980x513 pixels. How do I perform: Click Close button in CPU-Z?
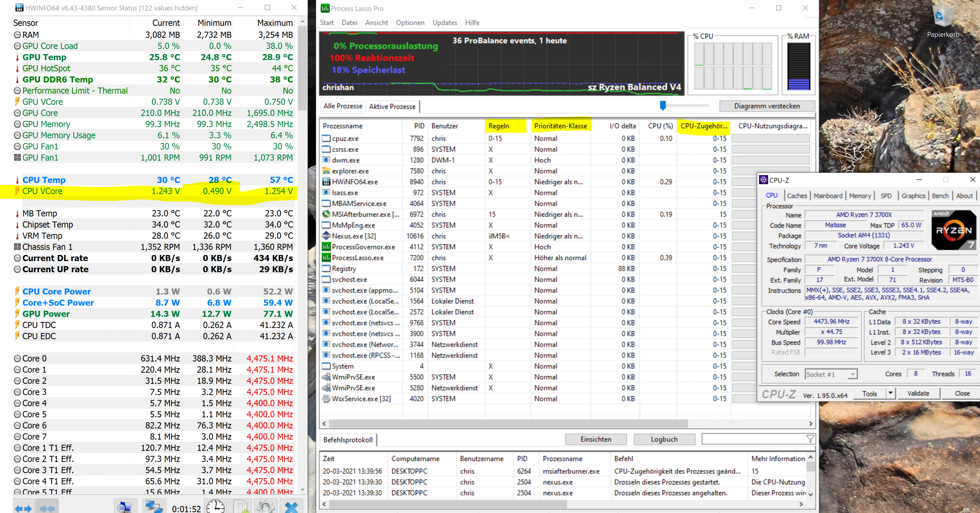point(962,393)
